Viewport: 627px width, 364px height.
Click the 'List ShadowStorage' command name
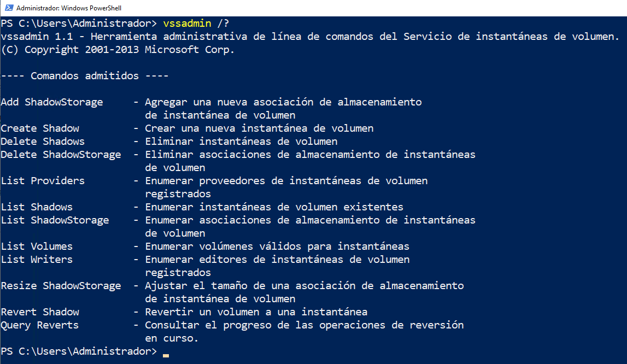click(55, 220)
